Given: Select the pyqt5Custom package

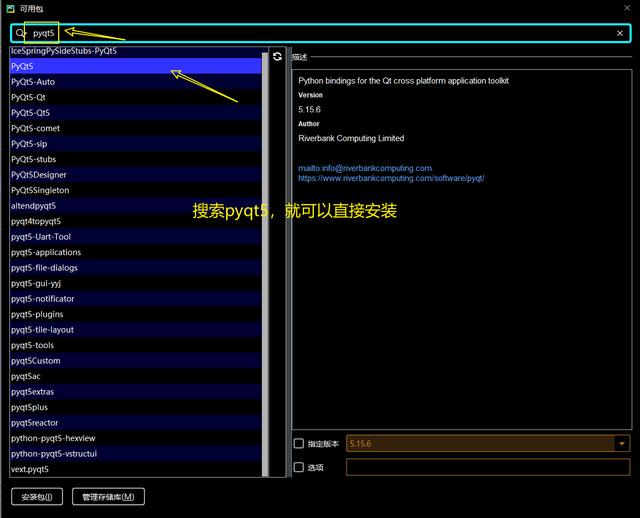Looking at the screenshot, I should coord(136,361).
